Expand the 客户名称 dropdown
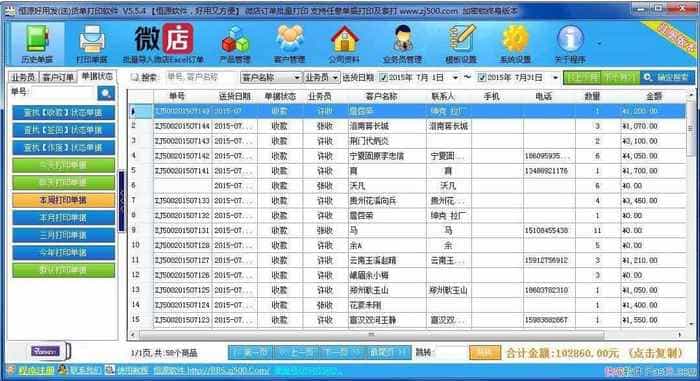The width and height of the screenshot is (700, 381). 296,78
